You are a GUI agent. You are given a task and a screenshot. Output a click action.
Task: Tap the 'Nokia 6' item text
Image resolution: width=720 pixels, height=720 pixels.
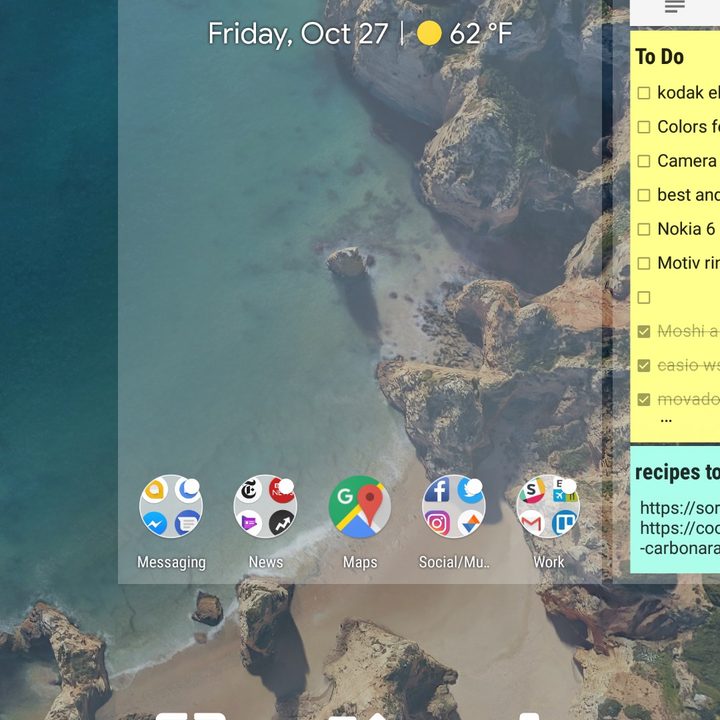click(686, 229)
